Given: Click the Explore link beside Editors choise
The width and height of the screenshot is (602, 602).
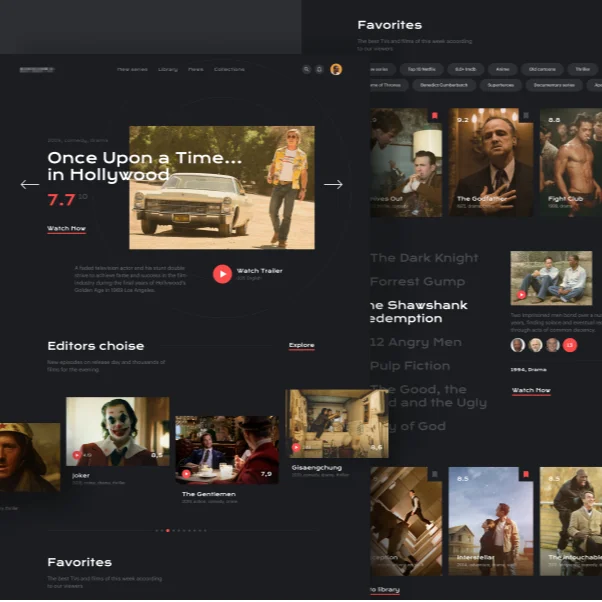Looking at the screenshot, I should (x=301, y=346).
